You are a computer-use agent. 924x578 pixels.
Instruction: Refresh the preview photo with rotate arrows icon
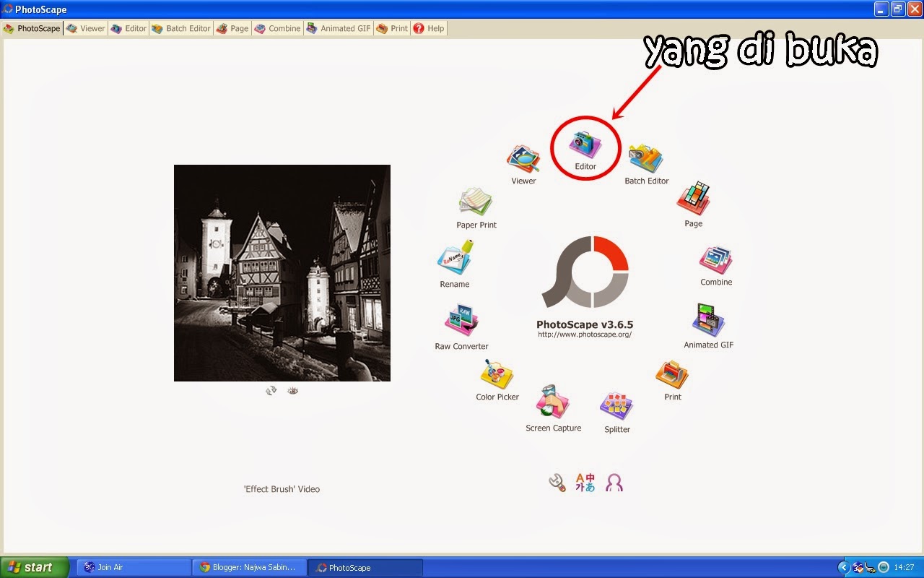pos(271,390)
